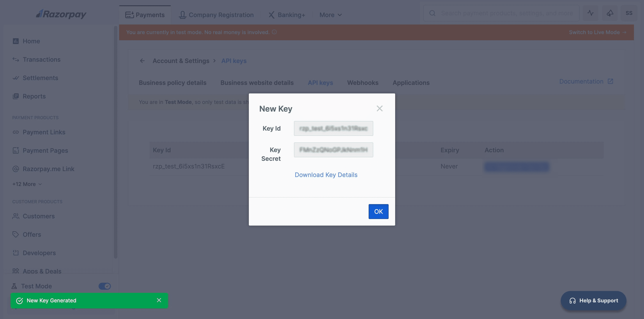
Task: Close the New Key dialog with X
Action: pos(379,109)
